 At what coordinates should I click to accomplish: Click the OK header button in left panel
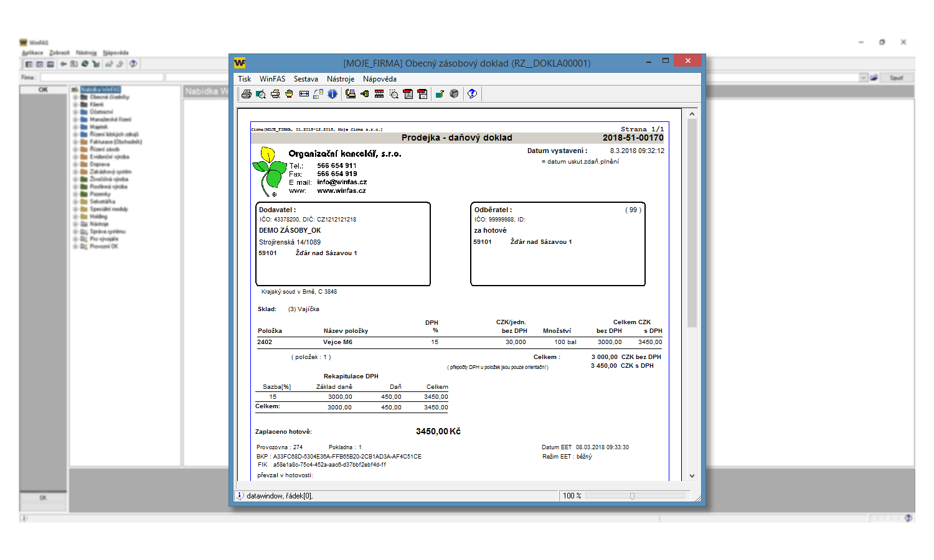pyautogui.click(x=43, y=90)
